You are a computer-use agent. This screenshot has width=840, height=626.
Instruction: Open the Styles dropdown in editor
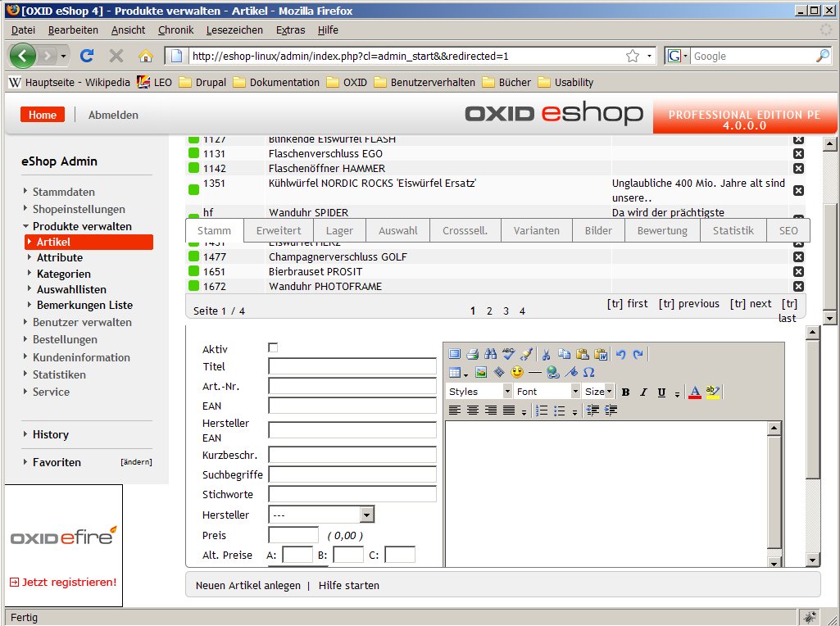coord(479,392)
